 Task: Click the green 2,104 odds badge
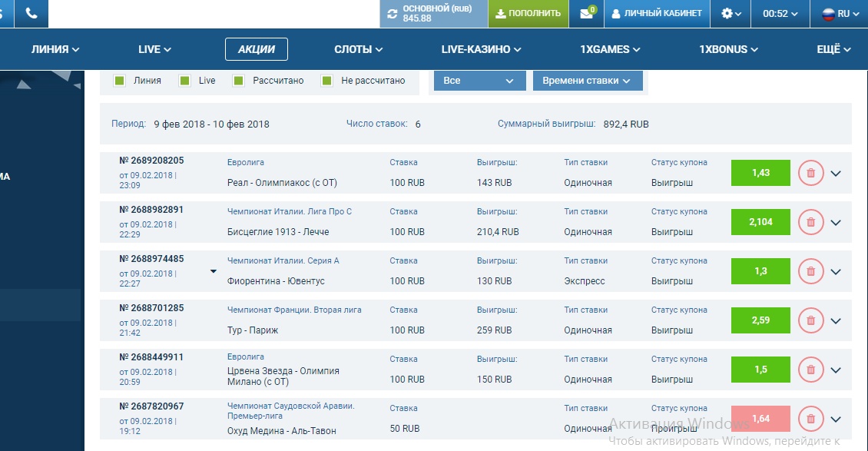[x=760, y=222]
